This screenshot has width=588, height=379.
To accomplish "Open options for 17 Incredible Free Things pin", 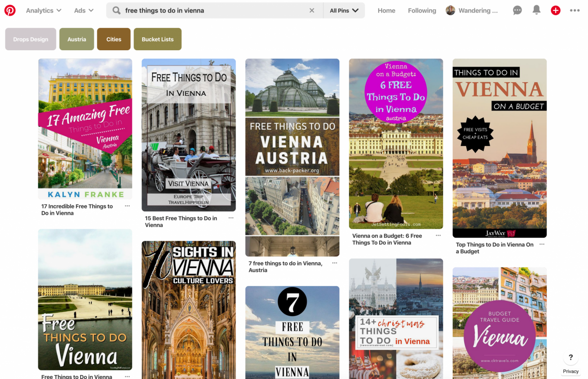I will [x=127, y=206].
